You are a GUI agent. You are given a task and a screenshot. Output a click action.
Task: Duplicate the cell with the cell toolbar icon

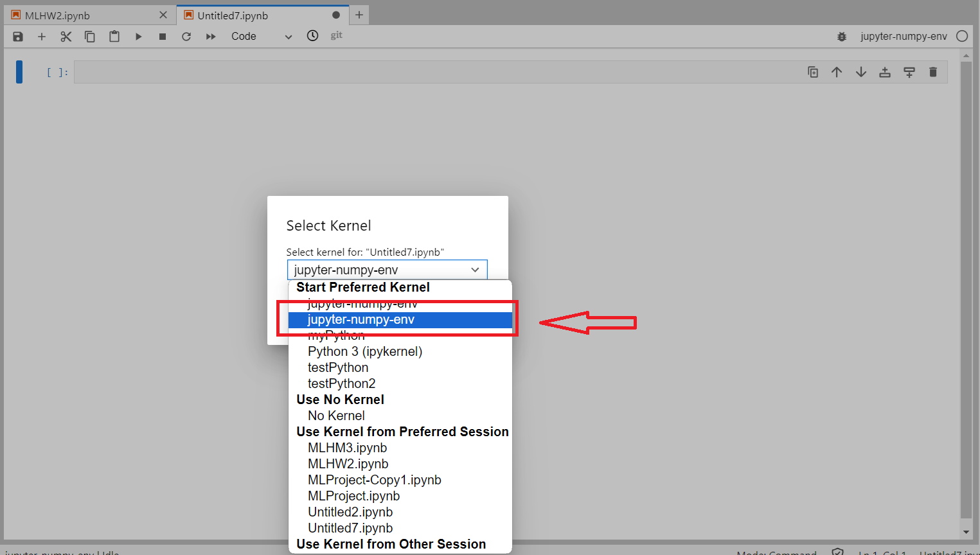[x=813, y=72]
